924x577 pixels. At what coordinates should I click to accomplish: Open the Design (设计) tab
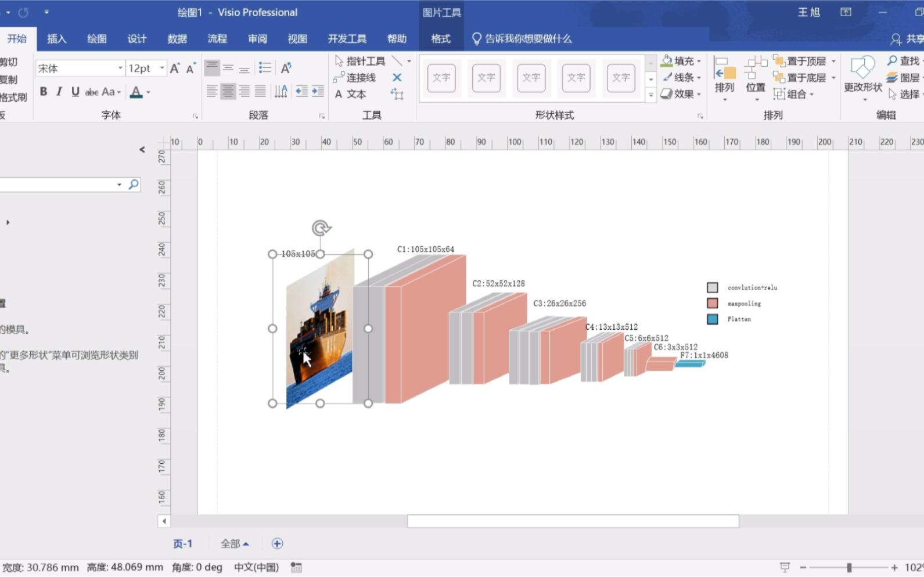(x=137, y=39)
